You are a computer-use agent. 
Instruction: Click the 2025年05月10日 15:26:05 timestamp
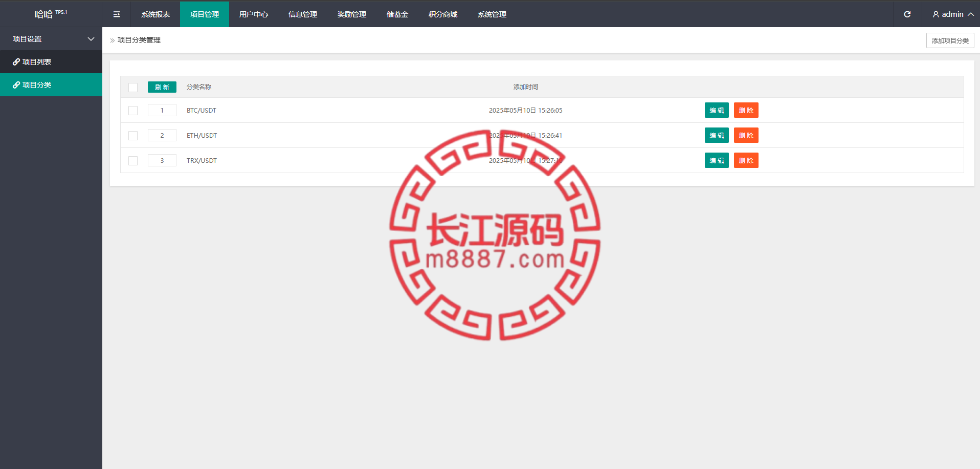tap(526, 110)
